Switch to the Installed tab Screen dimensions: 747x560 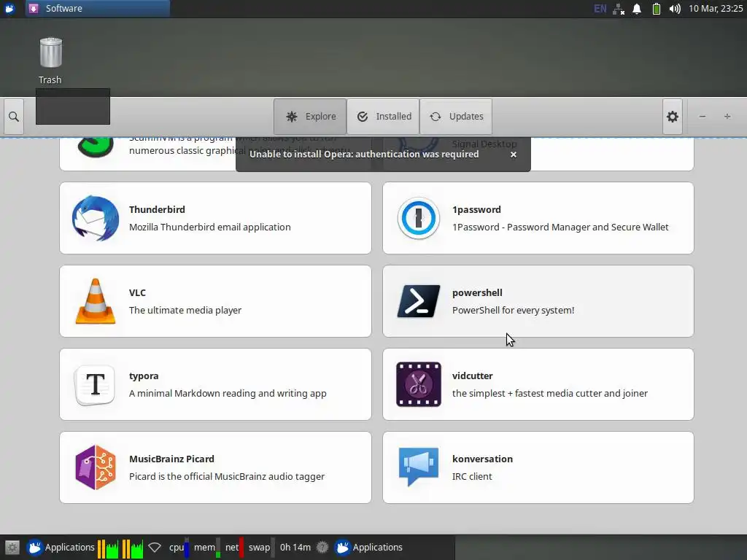point(383,117)
